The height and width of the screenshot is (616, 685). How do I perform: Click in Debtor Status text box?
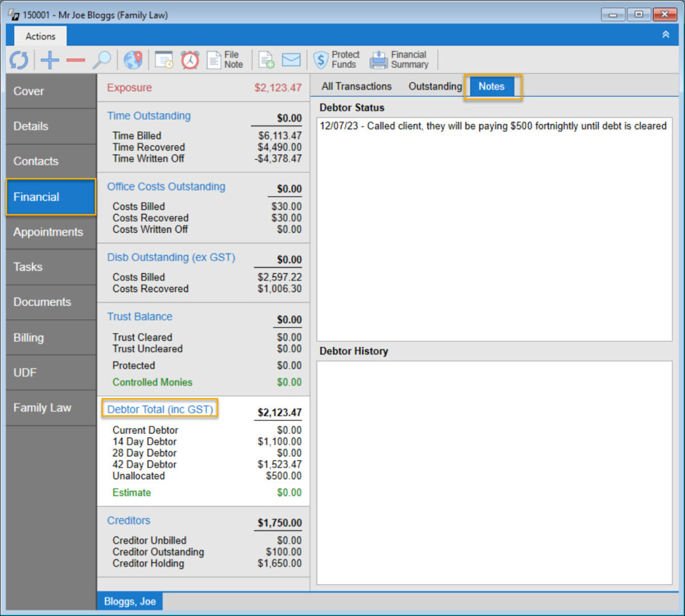[x=494, y=229]
